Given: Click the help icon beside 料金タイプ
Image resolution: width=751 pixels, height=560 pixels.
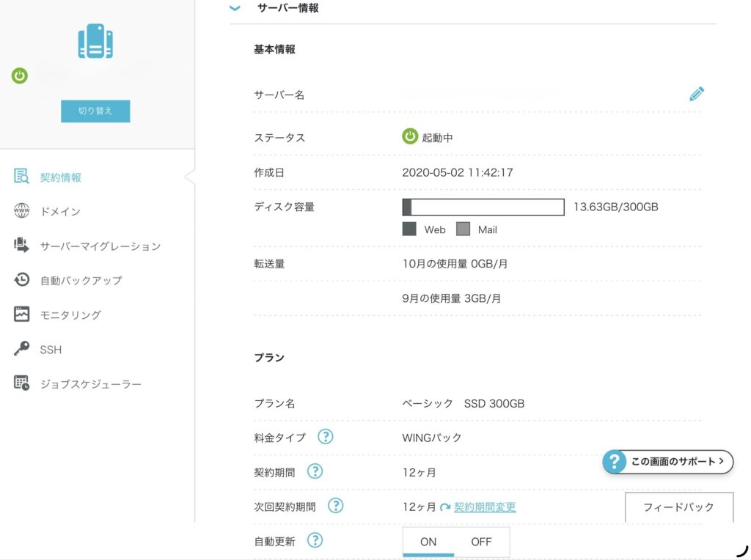Looking at the screenshot, I should point(326,437).
